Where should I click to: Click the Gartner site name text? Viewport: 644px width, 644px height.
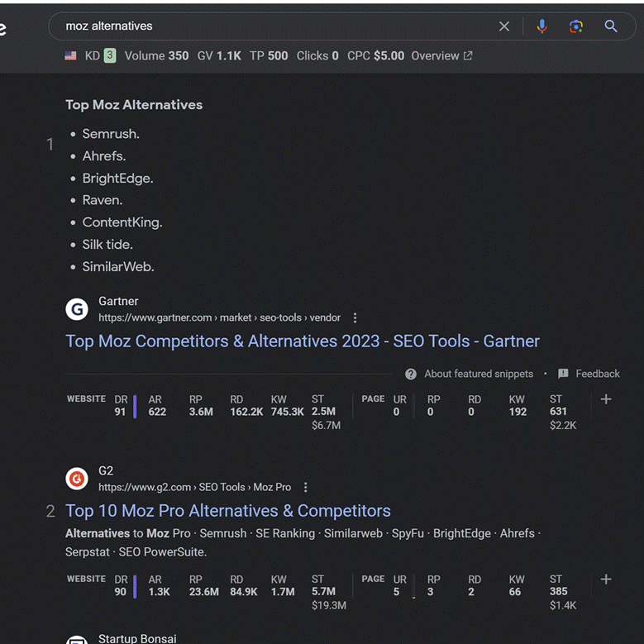click(x=118, y=301)
